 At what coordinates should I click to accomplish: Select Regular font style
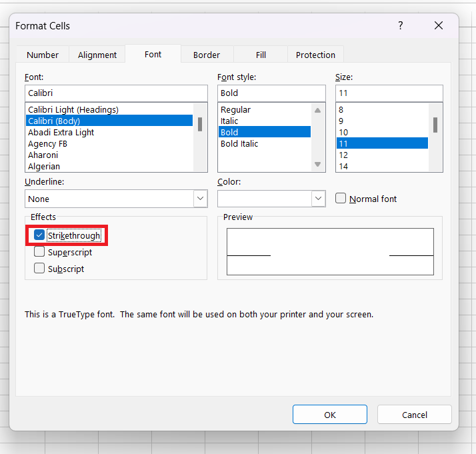(265, 109)
